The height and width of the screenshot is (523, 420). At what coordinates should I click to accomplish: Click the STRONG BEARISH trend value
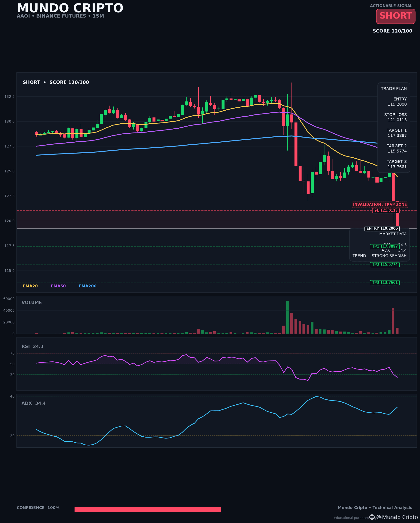(x=389, y=256)
